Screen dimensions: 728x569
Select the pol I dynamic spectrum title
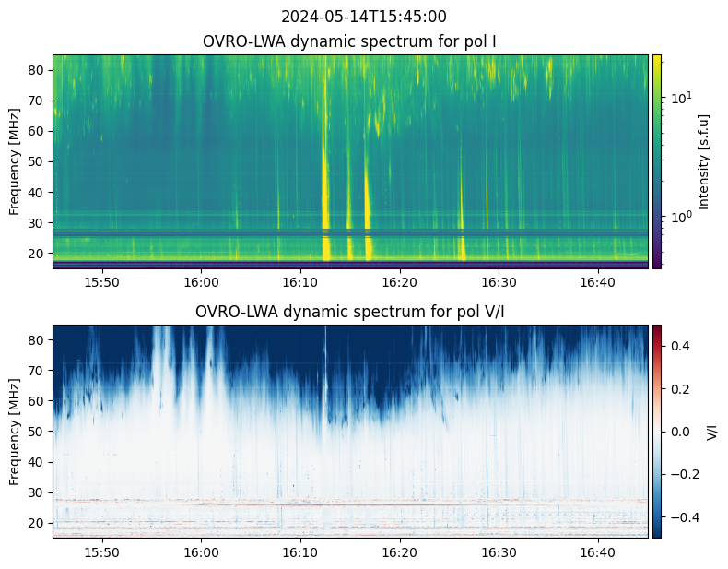coord(350,41)
